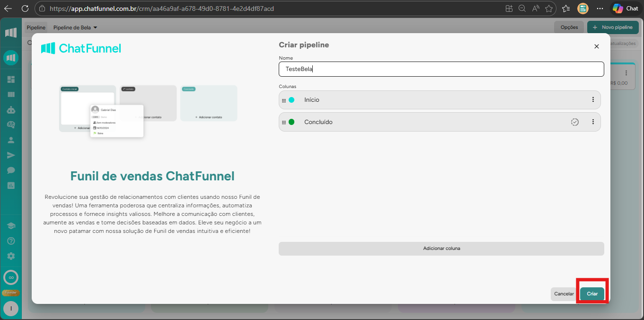Click the Funil de vendas ChatFunnel heading
The image size is (644, 320).
(x=152, y=177)
